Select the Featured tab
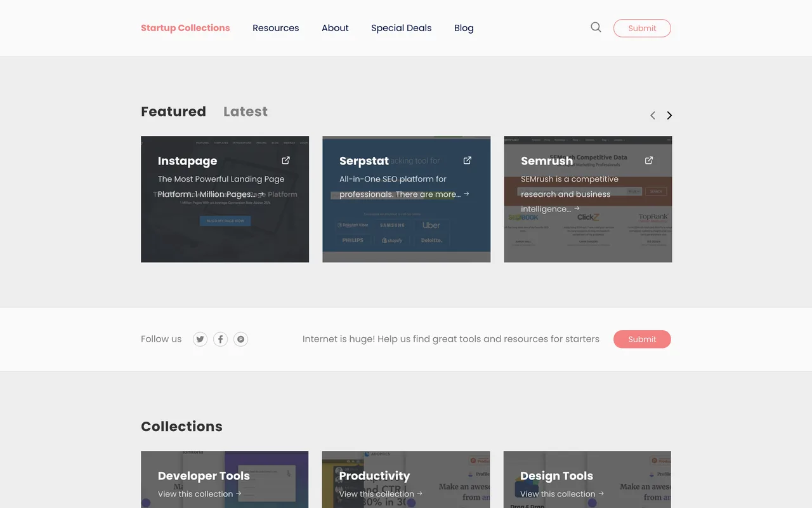The height and width of the screenshot is (508, 812). tap(173, 112)
